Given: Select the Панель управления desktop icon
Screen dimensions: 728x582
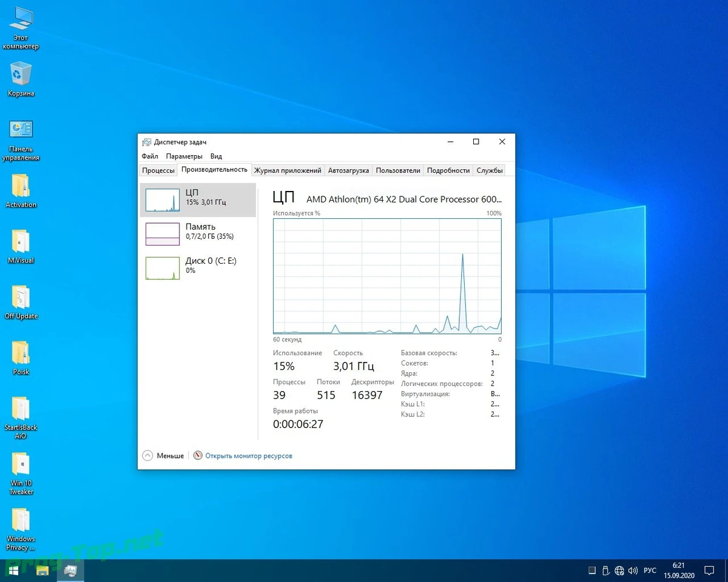Looking at the screenshot, I should tap(21, 140).
